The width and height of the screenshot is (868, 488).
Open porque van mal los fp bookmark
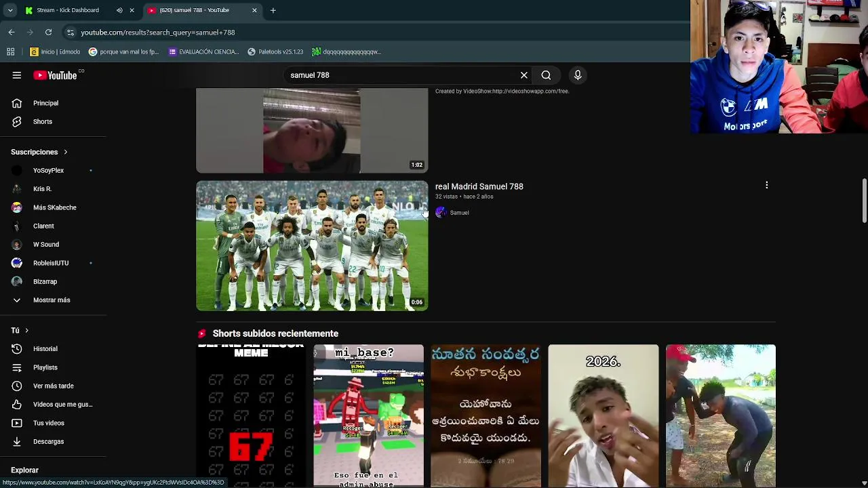pos(124,52)
